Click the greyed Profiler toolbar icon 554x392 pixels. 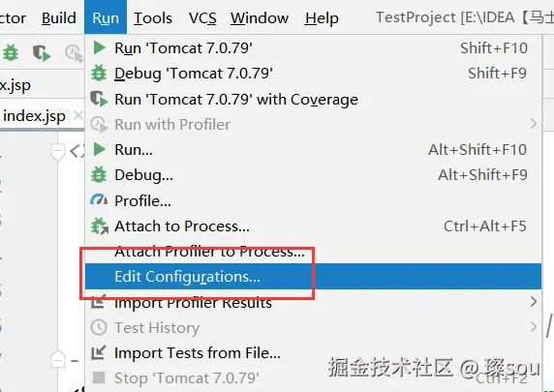74,53
